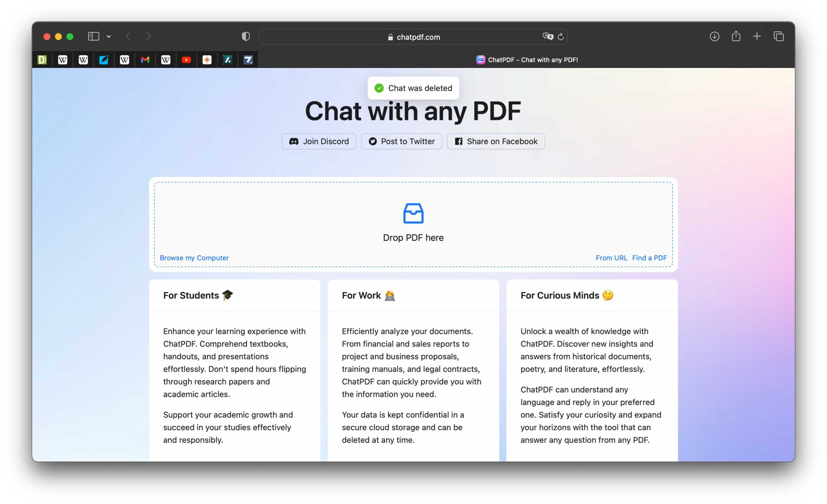Click Share on Facebook button
The width and height of the screenshot is (827, 504).
496,141
